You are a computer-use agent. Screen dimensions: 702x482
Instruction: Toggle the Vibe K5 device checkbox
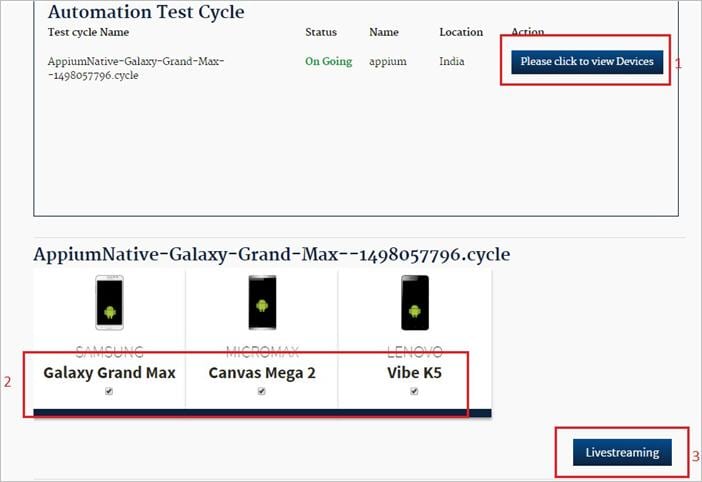coord(414,392)
